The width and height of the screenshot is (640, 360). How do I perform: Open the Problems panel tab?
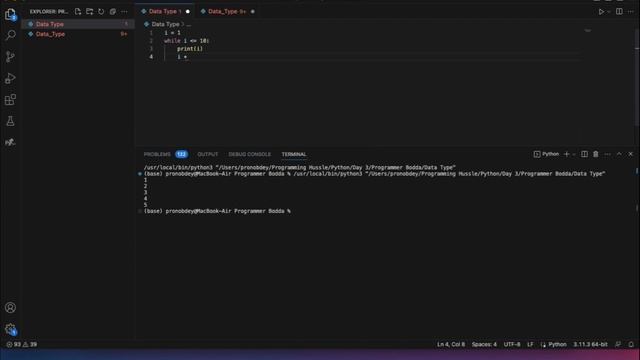(x=157, y=154)
